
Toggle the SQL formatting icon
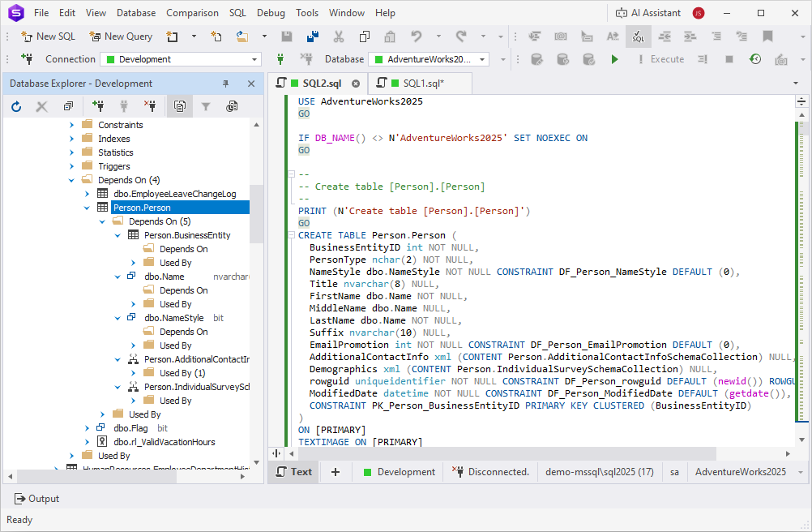pos(639,36)
